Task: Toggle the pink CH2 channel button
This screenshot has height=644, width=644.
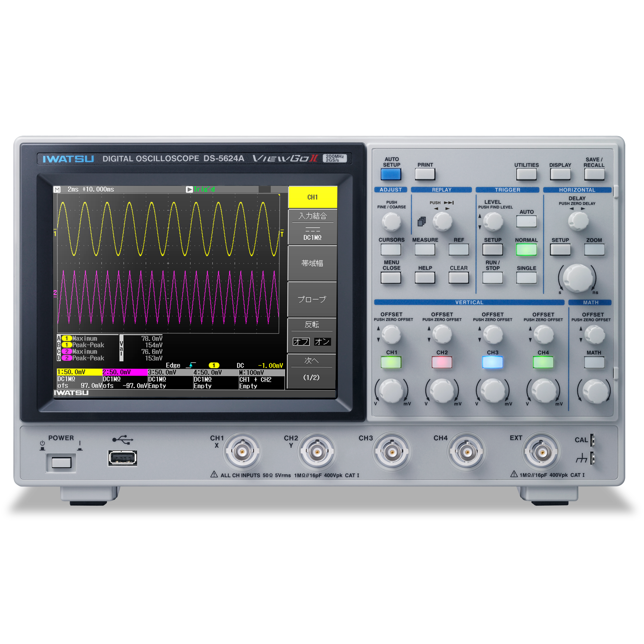Action: point(442,362)
